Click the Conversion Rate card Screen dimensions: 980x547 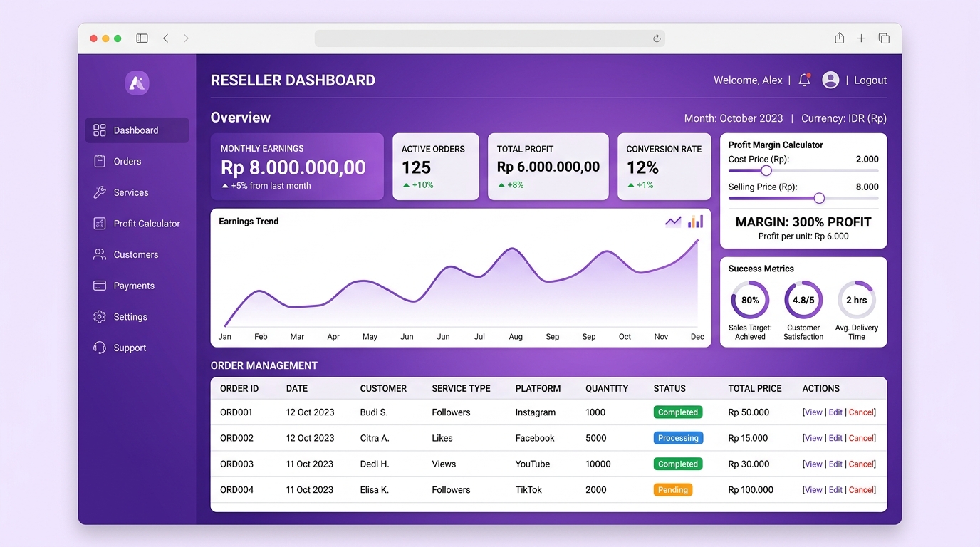pos(664,167)
